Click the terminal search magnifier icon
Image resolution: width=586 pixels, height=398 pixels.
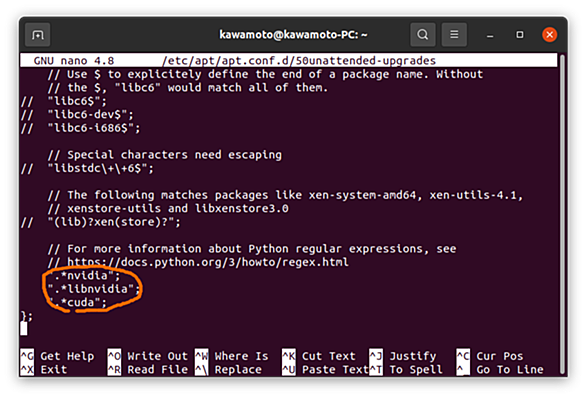coord(423,35)
